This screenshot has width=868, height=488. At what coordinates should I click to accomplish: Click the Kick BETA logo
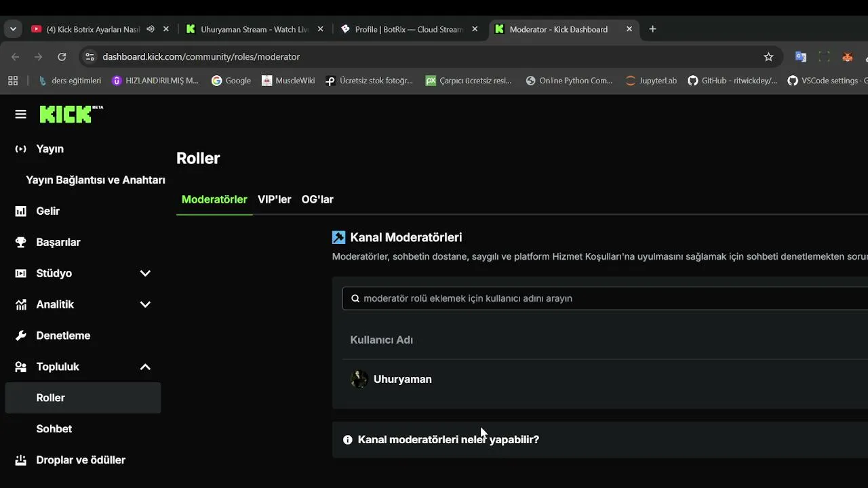[71, 114]
